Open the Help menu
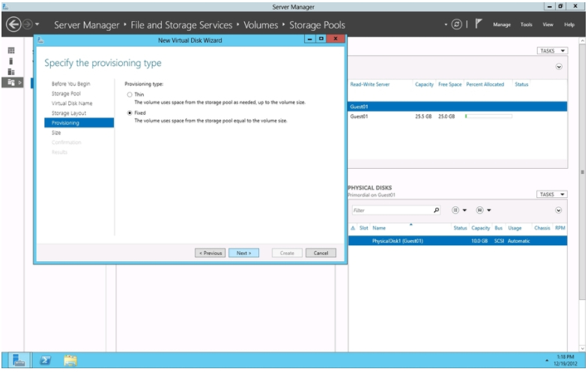 tap(569, 25)
